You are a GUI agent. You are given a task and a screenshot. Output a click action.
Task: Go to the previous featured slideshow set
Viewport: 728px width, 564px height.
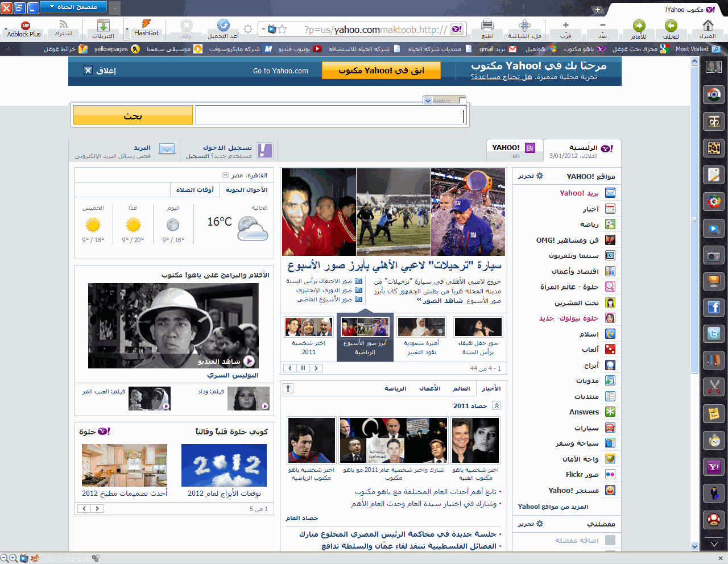[x=290, y=368]
